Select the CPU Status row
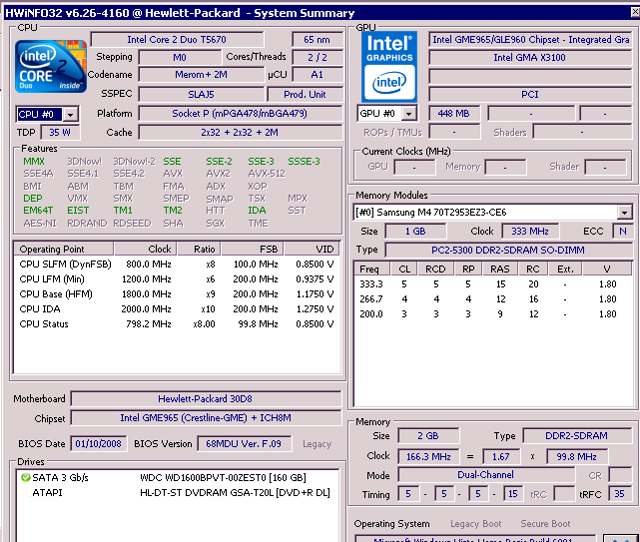The height and width of the screenshot is (542, 640). pyautogui.click(x=177, y=324)
